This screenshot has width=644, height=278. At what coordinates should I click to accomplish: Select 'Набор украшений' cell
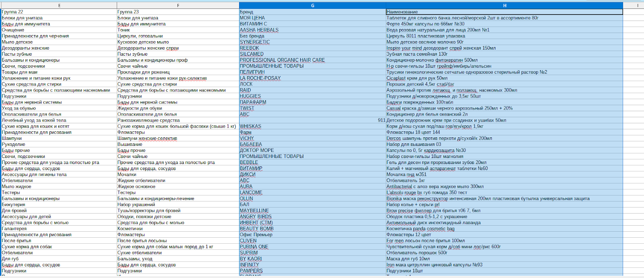pos(178,204)
